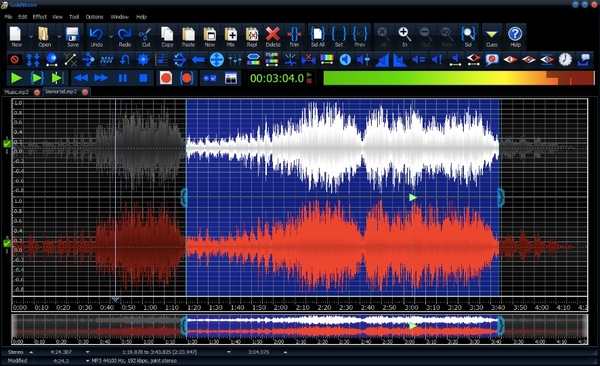This screenshot has height=366, width=600.
Task: Click the red Record button
Action: (166, 78)
